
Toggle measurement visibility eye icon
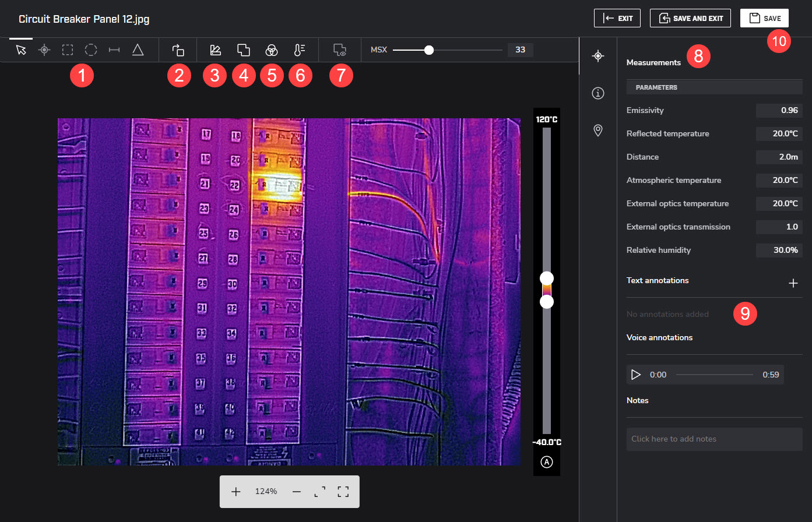point(340,50)
